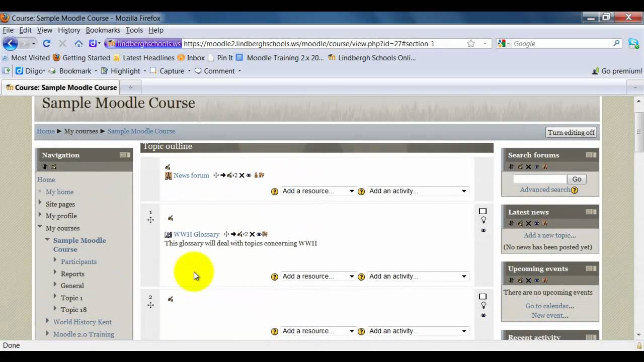Open Add an activity dropdown in topic 1
The width and height of the screenshot is (644, 362).
tap(418, 276)
